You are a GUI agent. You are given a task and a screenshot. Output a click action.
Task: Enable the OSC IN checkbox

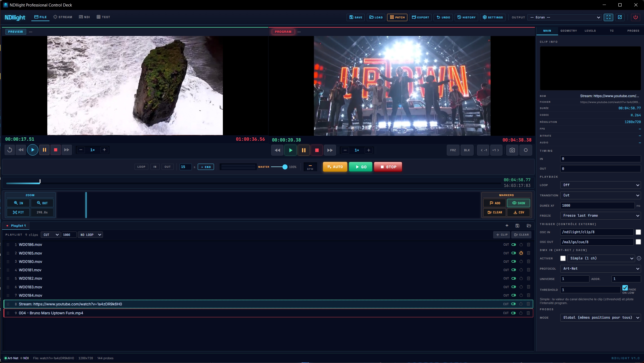(638, 232)
